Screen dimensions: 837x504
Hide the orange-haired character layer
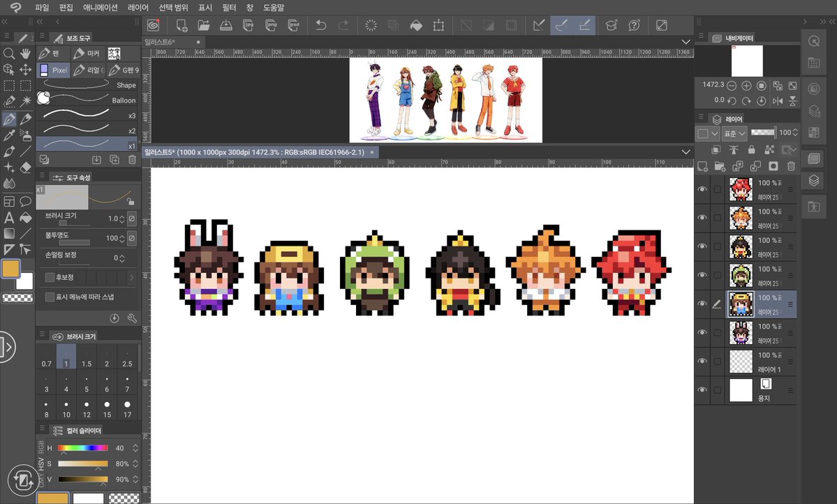coord(702,218)
